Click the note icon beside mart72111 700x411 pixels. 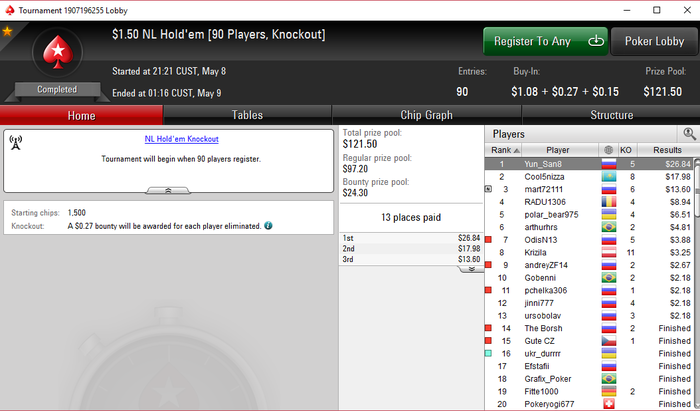pyautogui.click(x=488, y=189)
